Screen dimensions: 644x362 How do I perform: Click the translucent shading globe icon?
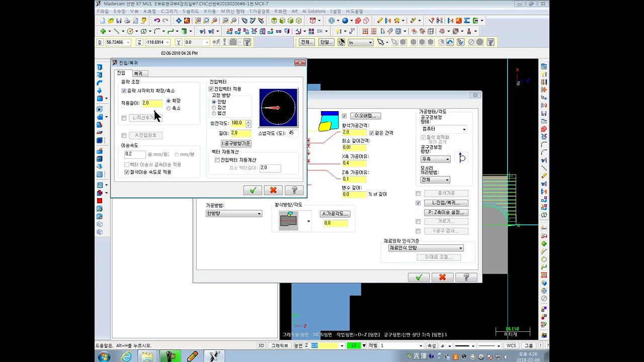(332, 21)
